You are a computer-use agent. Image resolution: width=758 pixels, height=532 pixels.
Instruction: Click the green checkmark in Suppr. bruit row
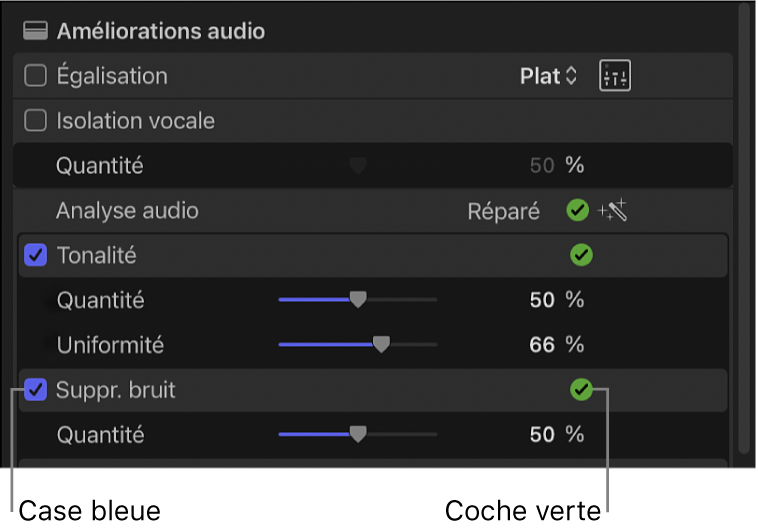coord(581,390)
